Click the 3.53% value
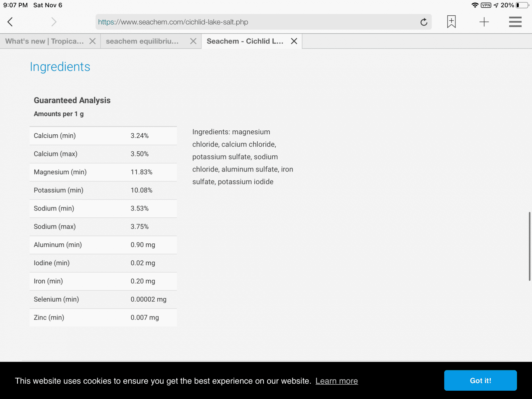Viewport: 532px width, 399px height. [x=140, y=208]
